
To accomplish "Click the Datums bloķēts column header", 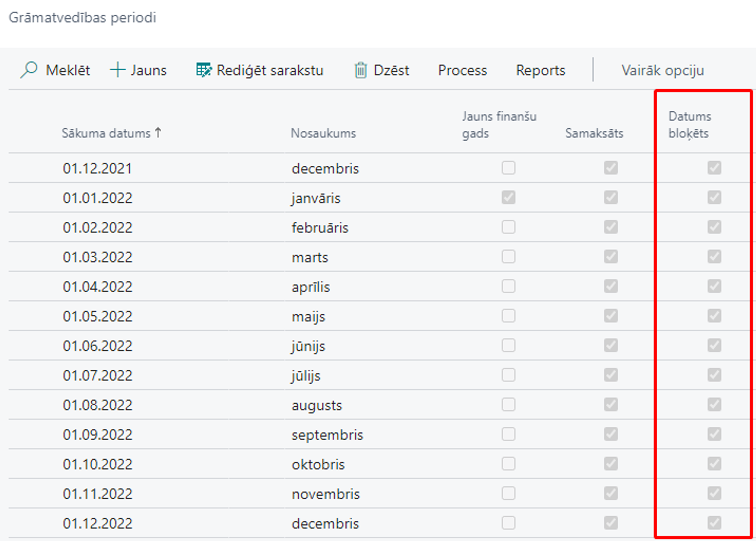I will [689, 125].
